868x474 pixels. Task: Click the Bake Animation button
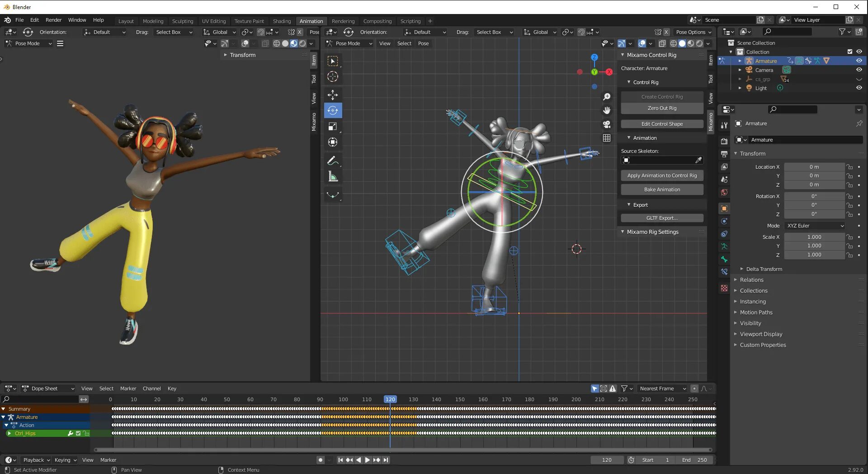click(662, 190)
